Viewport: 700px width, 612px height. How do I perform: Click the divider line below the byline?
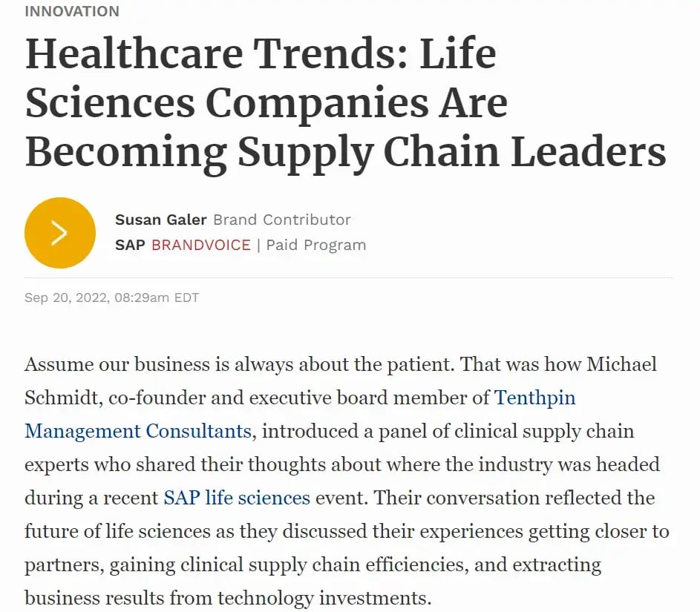coord(349,277)
